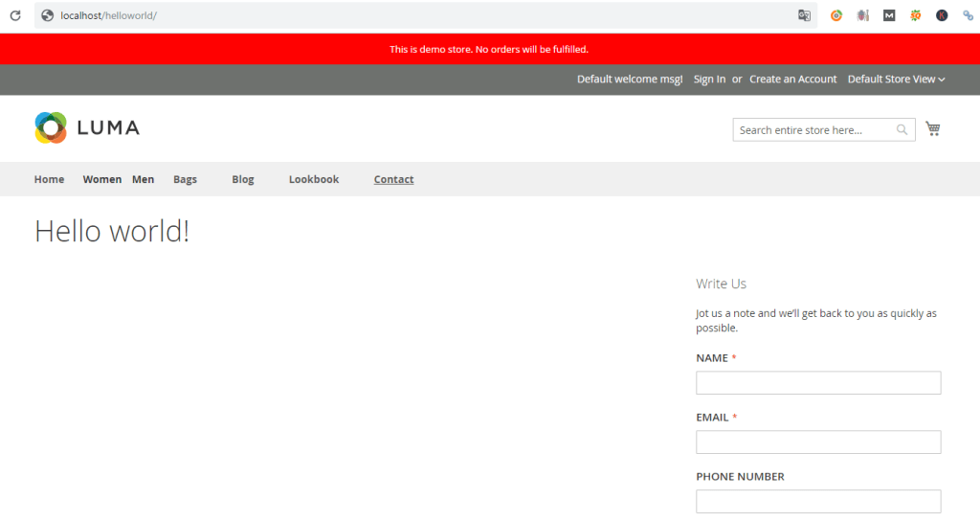Open the Women menu
Image resolution: width=980 pixels, height=522 pixels.
click(x=102, y=179)
